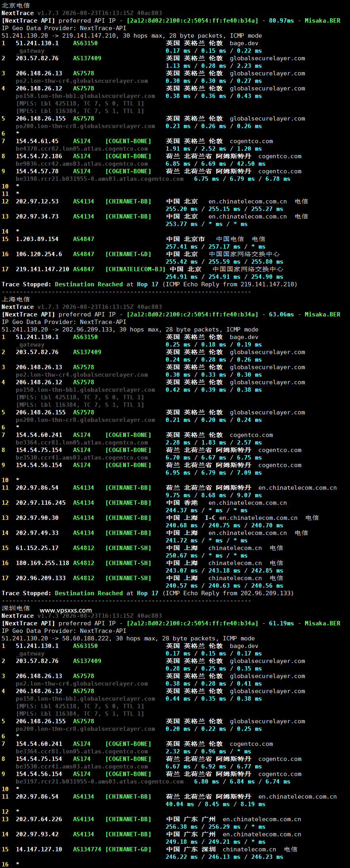Click the 42.50 ms latency value
This screenshot has height=868, width=350.
(251, 164)
